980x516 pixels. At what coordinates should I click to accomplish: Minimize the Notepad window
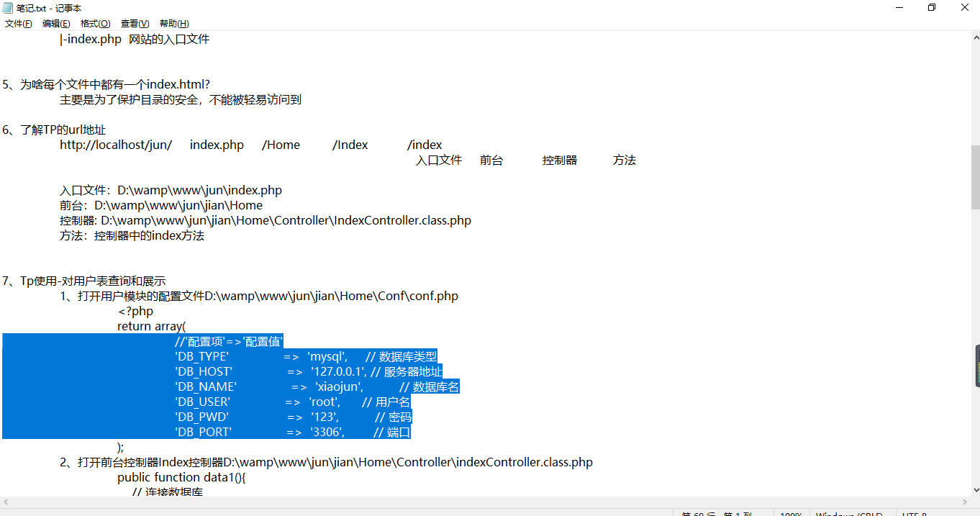click(x=899, y=8)
